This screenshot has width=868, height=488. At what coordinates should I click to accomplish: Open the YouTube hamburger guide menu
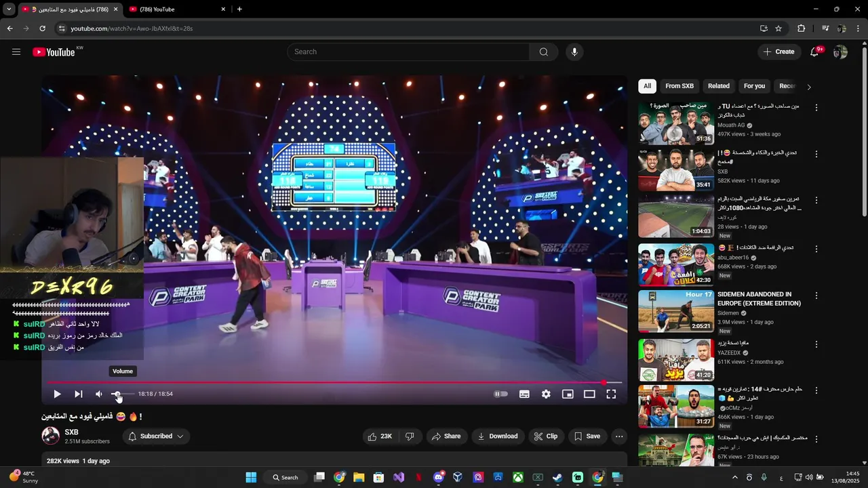pyautogui.click(x=16, y=52)
